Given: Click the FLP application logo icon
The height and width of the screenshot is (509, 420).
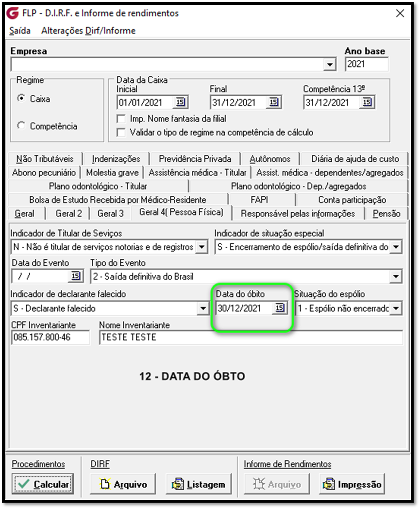Looking at the screenshot, I should click(12, 13).
